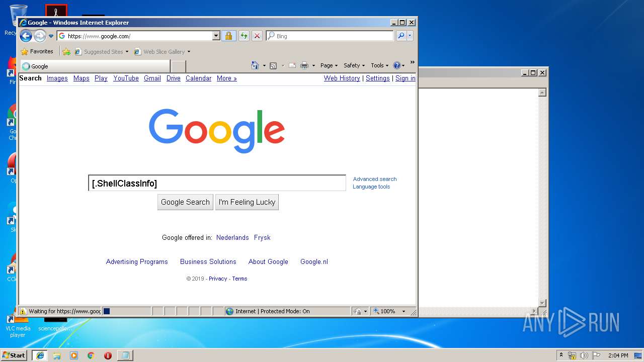Open Google Maps link
Image resolution: width=644 pixels, height=362 pixels.
point(81,78)
